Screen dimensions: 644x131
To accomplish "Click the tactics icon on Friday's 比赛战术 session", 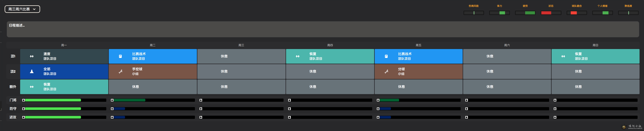I will pyautogui.click(x=386, y=56).
